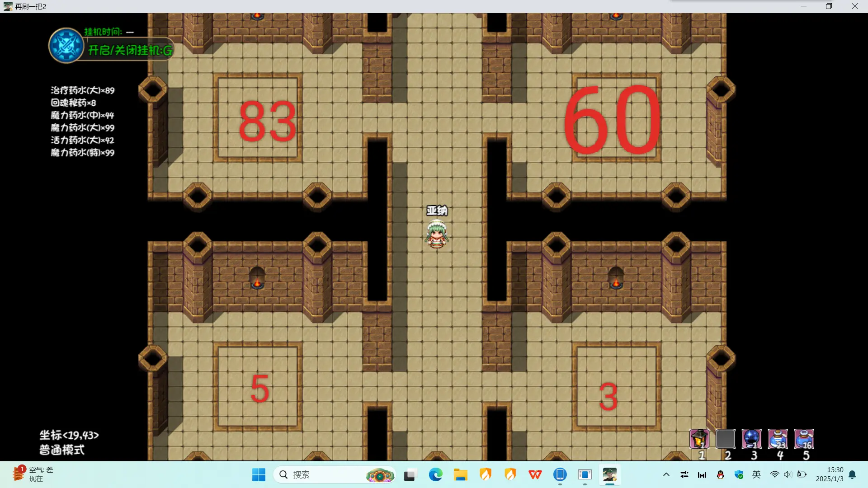The height and width of the screenshot is (488, 868).
Task: Click the M-shaped tray icon
Action: pyautogui.click(x=702, y=474)
